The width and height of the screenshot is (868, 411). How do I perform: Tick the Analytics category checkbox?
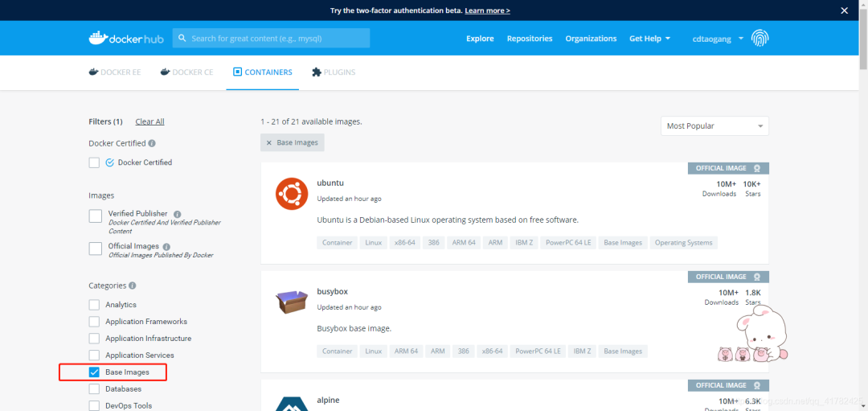pyautogui.click(x=94, y=305)
